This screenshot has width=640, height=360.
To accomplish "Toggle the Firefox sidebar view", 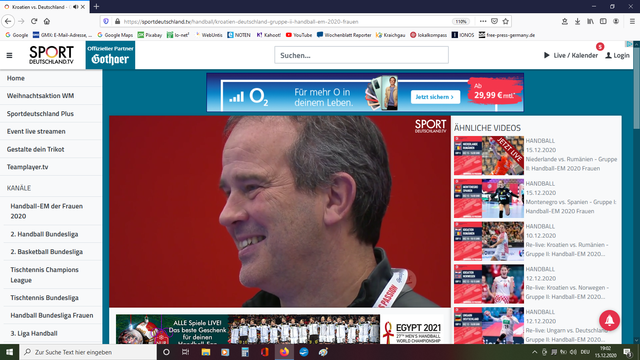I will [x=603, y=21].
